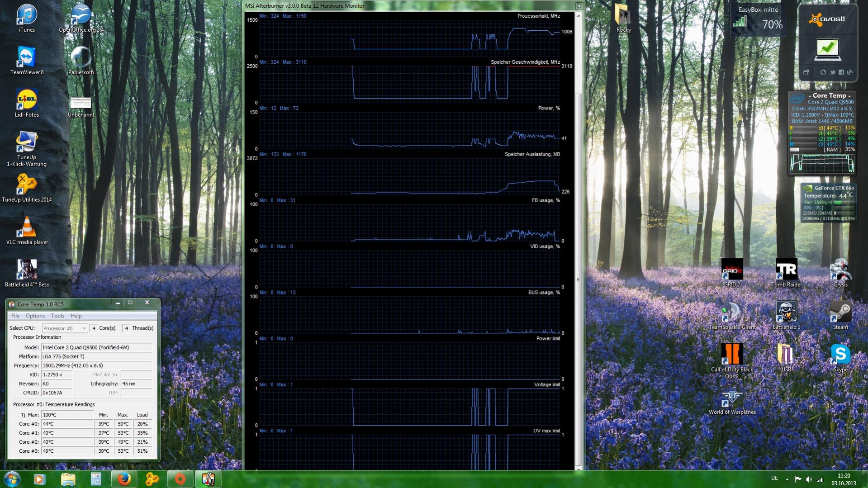Click the Facebook icon in avast gadget

click(x=841, y=72)
